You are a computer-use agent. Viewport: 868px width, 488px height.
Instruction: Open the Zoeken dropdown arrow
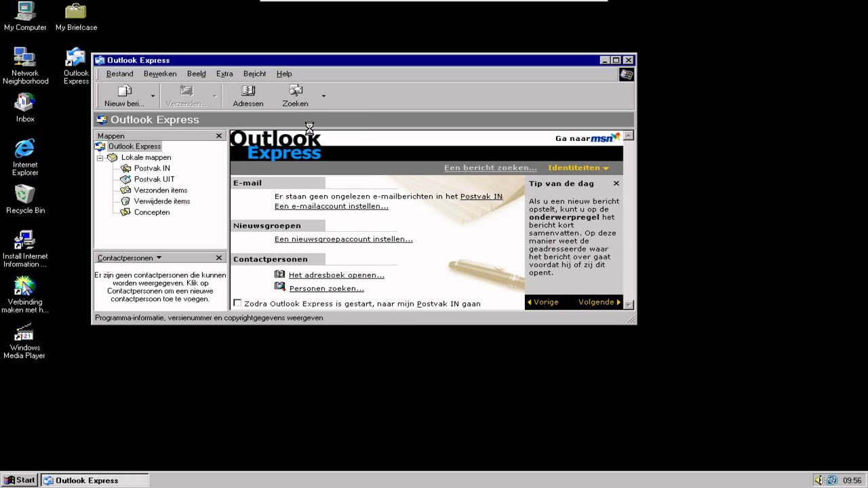click(x=323, y=96)
